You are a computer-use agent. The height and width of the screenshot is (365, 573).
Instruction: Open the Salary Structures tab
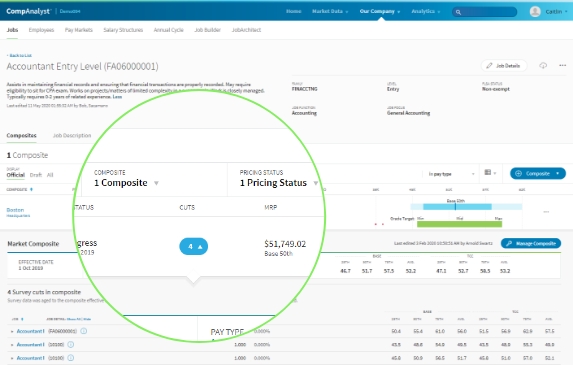[123, 30]
